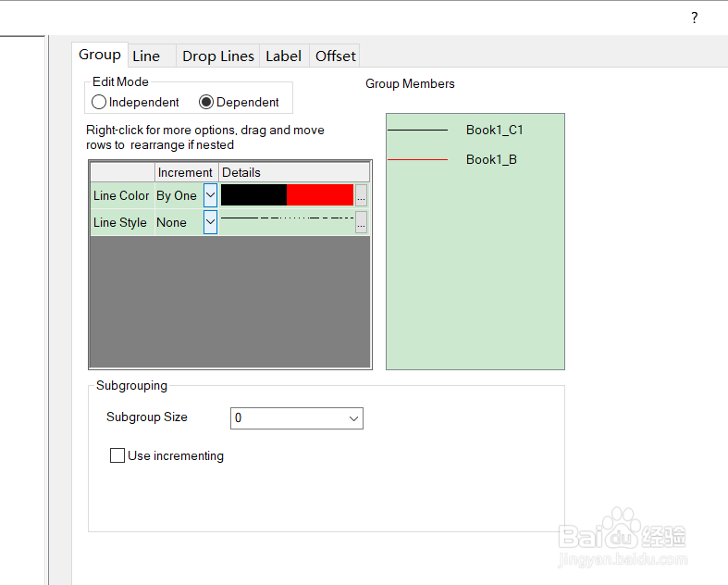Click the Increment column header

pos(186,172)
